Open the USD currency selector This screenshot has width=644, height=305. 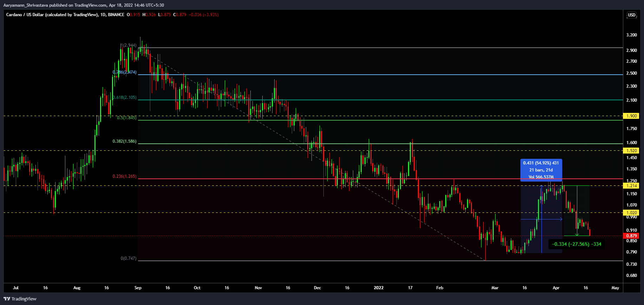[631, 15]
